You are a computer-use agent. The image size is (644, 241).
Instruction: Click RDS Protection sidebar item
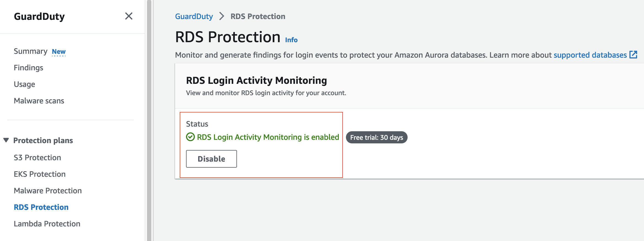point(41,207)
